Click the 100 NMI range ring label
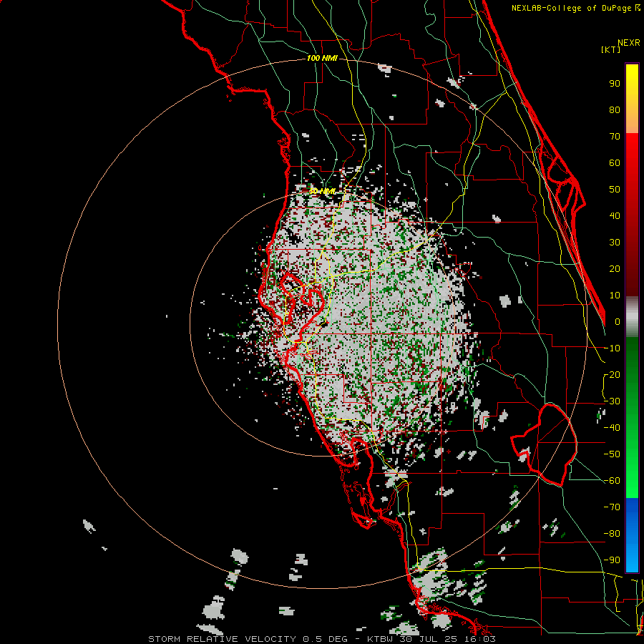644x644 pixels. point(322,59)
